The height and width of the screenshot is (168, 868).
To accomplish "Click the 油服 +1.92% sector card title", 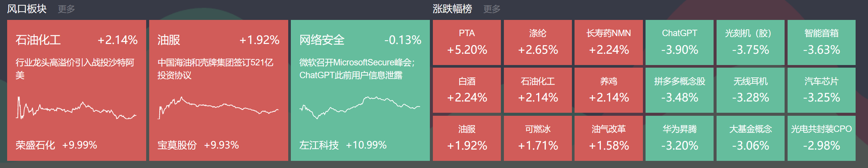I will coord(169,40).
